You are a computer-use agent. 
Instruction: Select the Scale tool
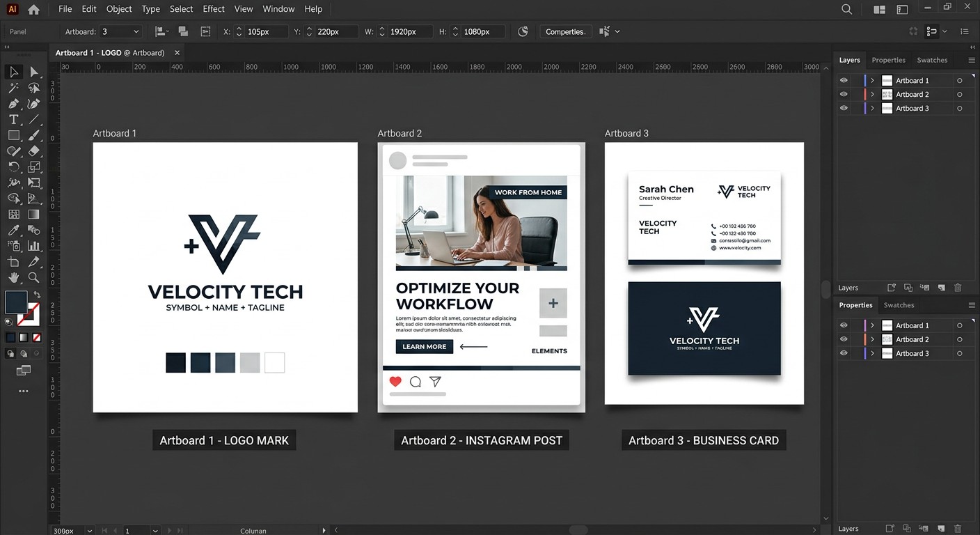coord(33,167)
